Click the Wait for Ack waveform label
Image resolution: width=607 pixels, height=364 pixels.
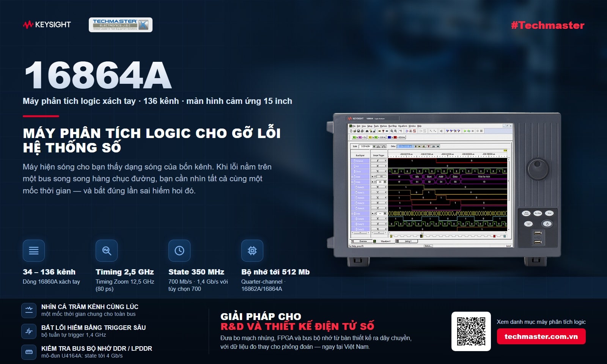pyautogui.click(x=484, y=177)
